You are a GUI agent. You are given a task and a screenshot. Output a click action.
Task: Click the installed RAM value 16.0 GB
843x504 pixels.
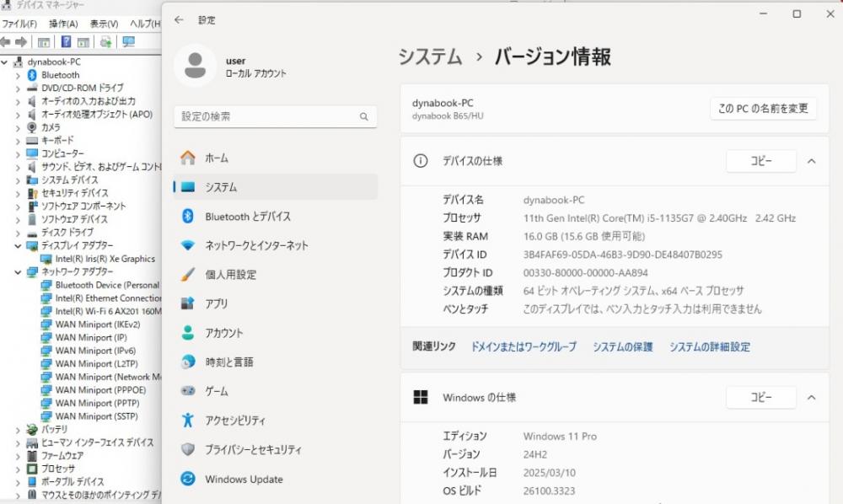(584, 237)
